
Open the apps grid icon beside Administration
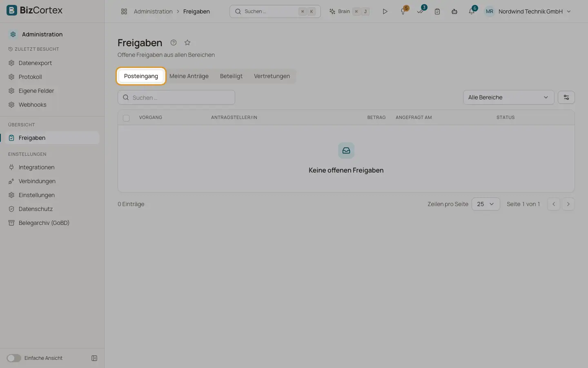tap(124, 11)
